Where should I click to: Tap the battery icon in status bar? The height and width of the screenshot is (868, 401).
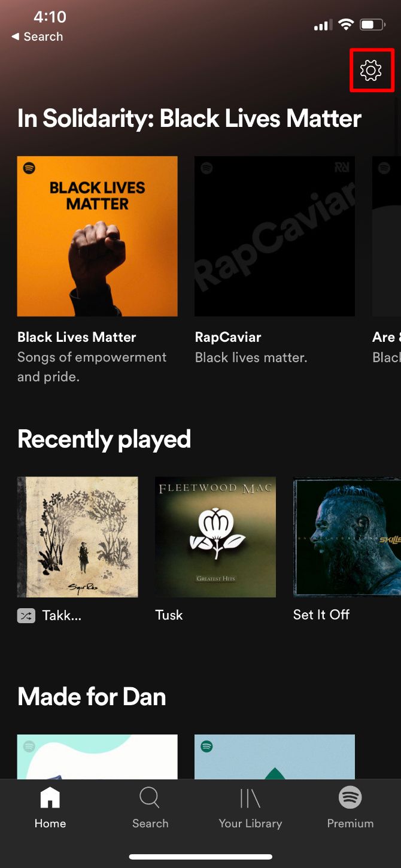[372, 25]
